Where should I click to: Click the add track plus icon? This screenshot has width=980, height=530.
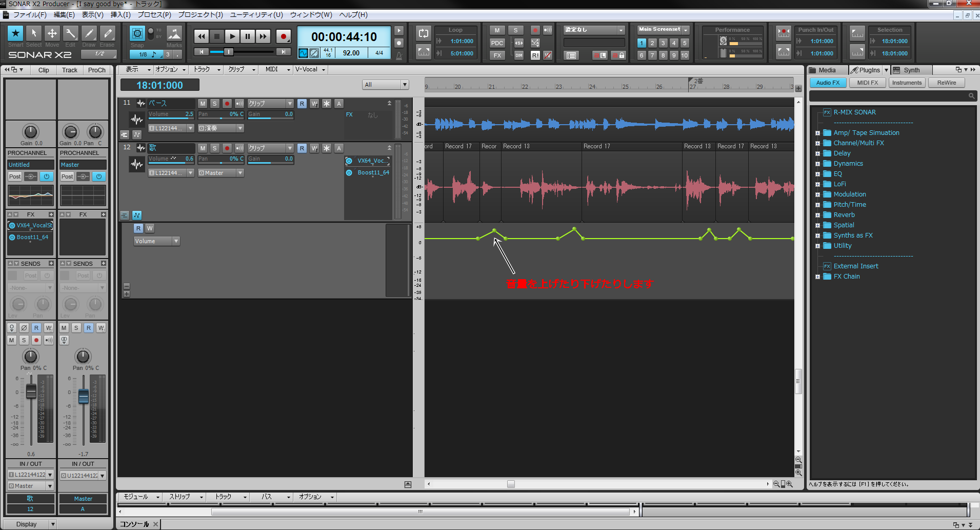[798, 88]
